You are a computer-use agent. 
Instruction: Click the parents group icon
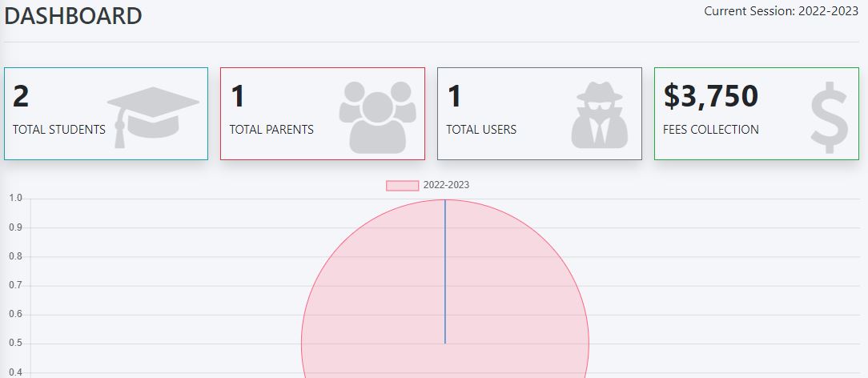(377, 115)
